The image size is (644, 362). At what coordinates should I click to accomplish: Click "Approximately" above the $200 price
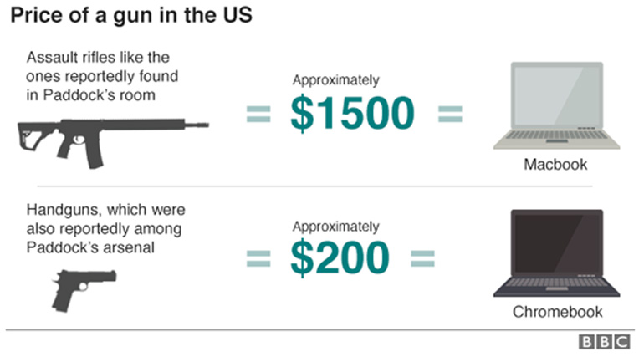335,226
